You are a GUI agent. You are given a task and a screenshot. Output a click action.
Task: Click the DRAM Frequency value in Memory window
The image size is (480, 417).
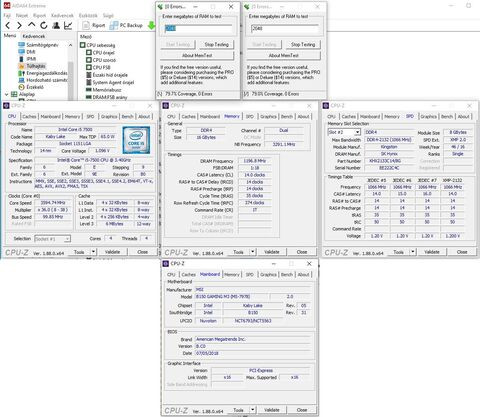click(255, 161)
